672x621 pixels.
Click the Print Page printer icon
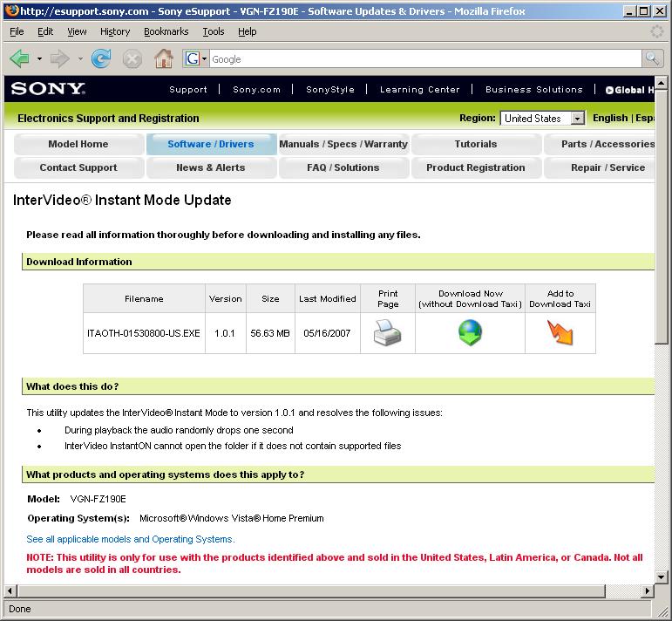pos(388,333)
